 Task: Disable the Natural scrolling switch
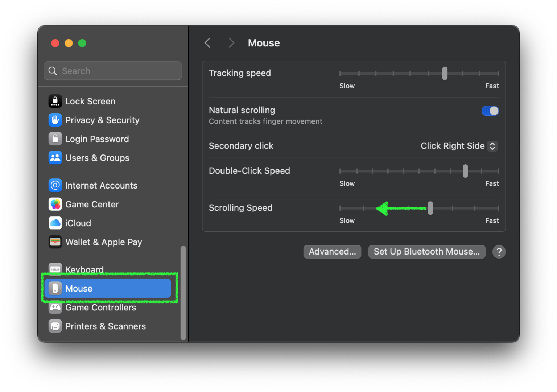(x=490, y=111)
